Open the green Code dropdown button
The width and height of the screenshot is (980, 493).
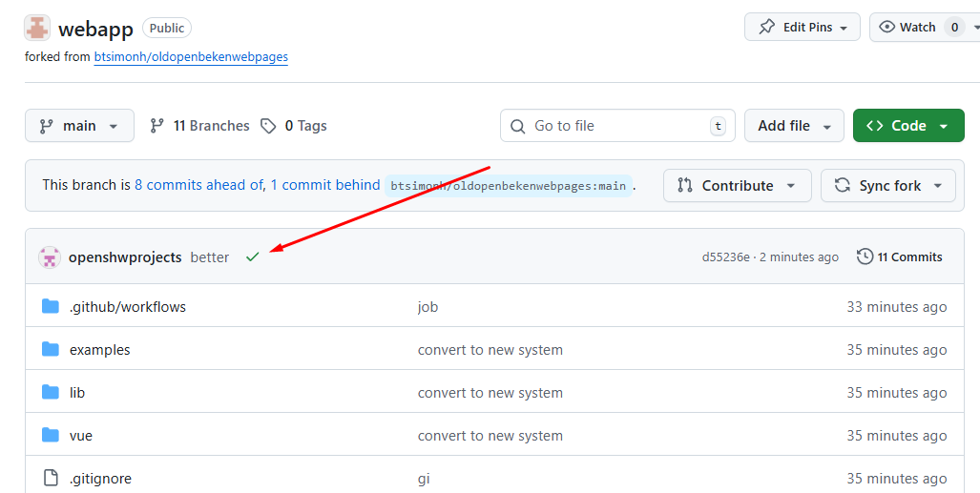[x=908, y=126]
